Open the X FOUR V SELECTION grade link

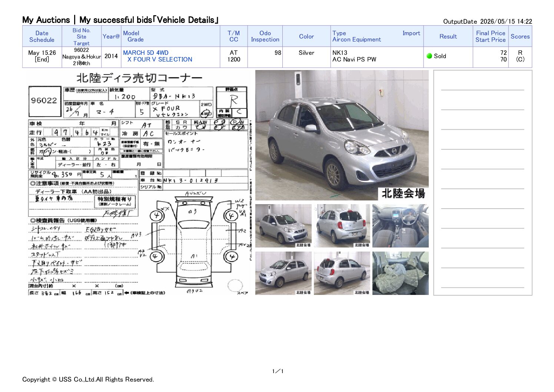click(x=160, y=59)
